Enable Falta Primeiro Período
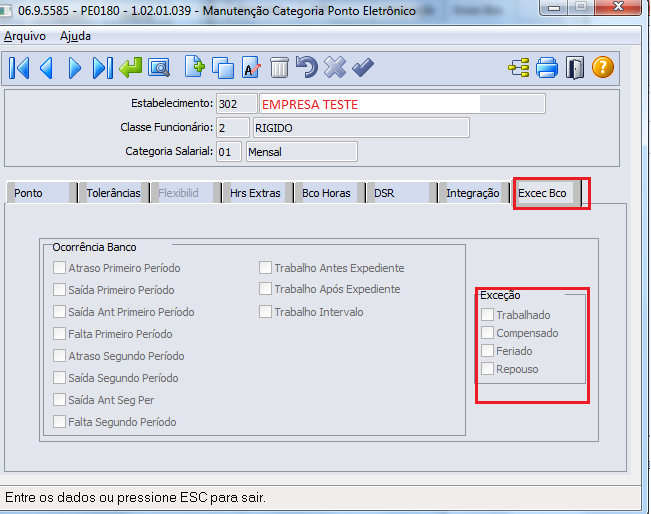Image resolution: width=651 pixels, height=514 pixels. (59, 333)
